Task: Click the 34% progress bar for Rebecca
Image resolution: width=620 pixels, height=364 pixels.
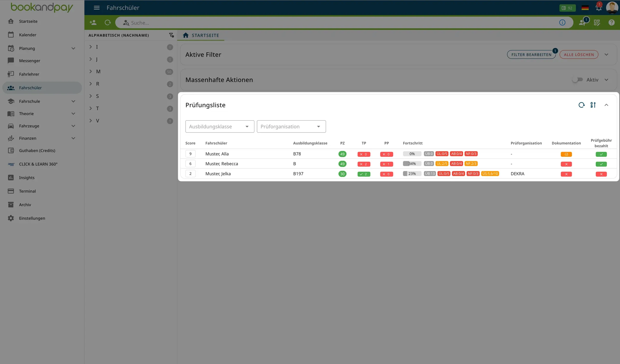Action: coord(412,164)
